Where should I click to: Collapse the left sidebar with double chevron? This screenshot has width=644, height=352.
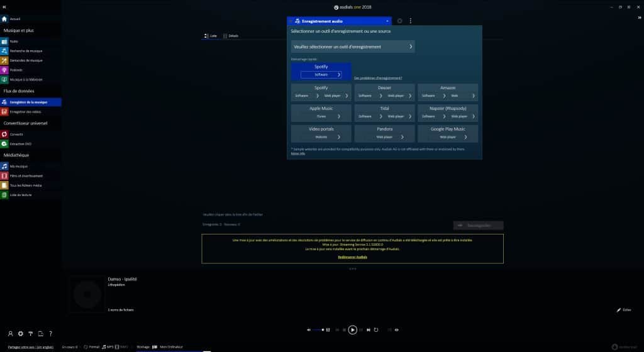point(4,6)
